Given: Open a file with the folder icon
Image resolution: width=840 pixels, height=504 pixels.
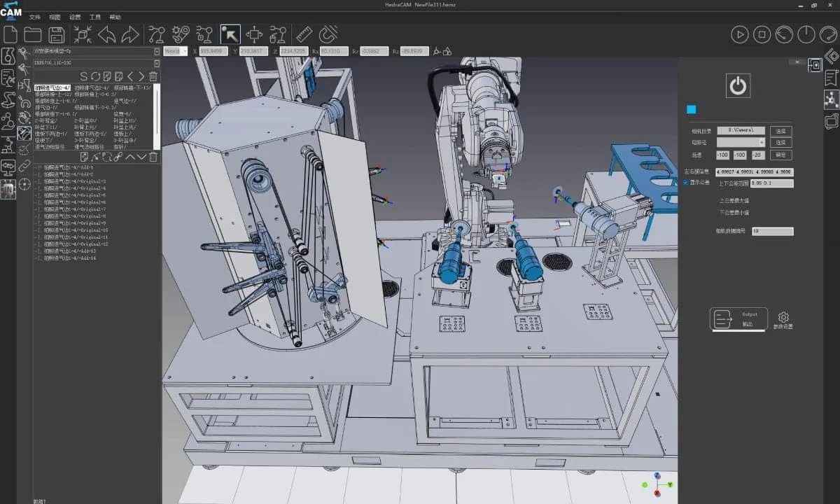Looking at the screenshot, I should click(x=33, y=34).
